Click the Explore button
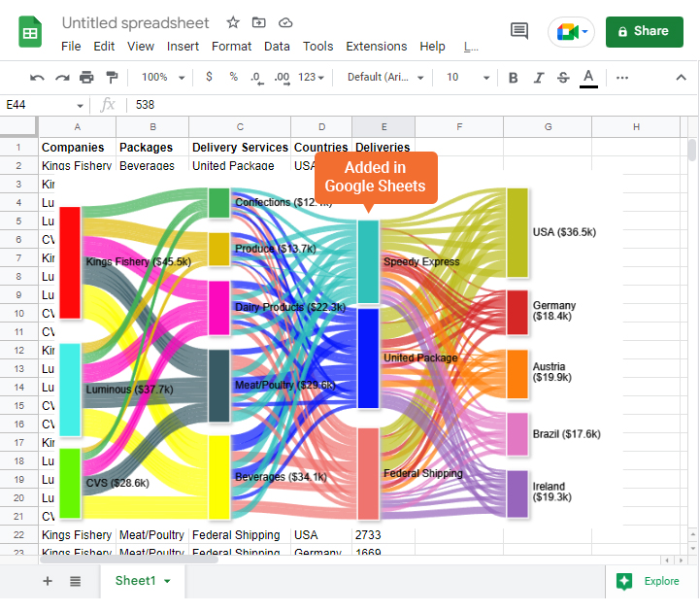Screen dimensions: 700x612 pos(648,581)
